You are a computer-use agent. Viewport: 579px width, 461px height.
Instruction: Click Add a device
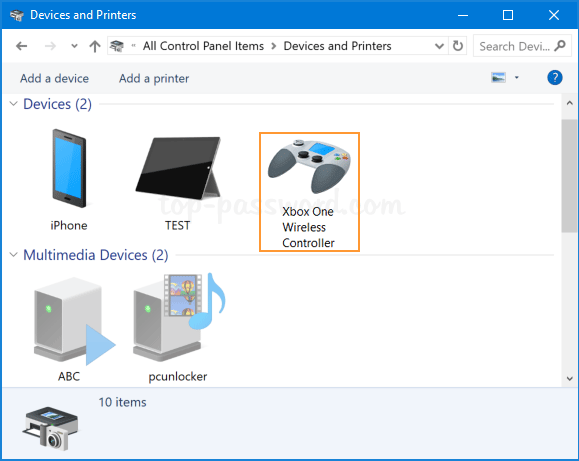(x=54, y=78)
